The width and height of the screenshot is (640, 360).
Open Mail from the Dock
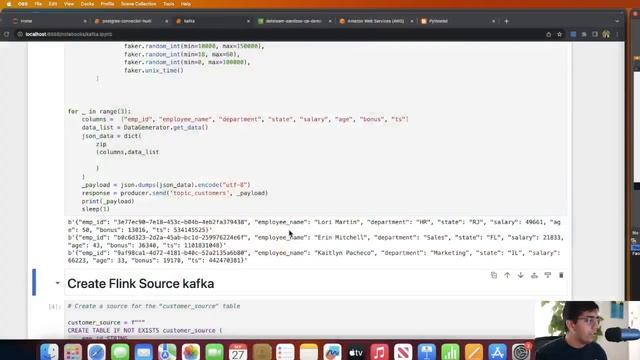coord(144,352)
